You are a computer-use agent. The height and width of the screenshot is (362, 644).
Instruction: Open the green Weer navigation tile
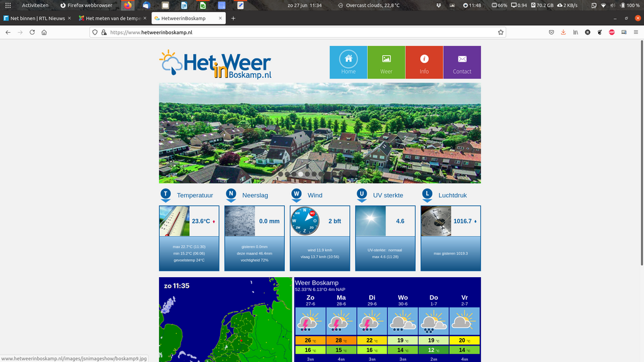tap(386, 62)
